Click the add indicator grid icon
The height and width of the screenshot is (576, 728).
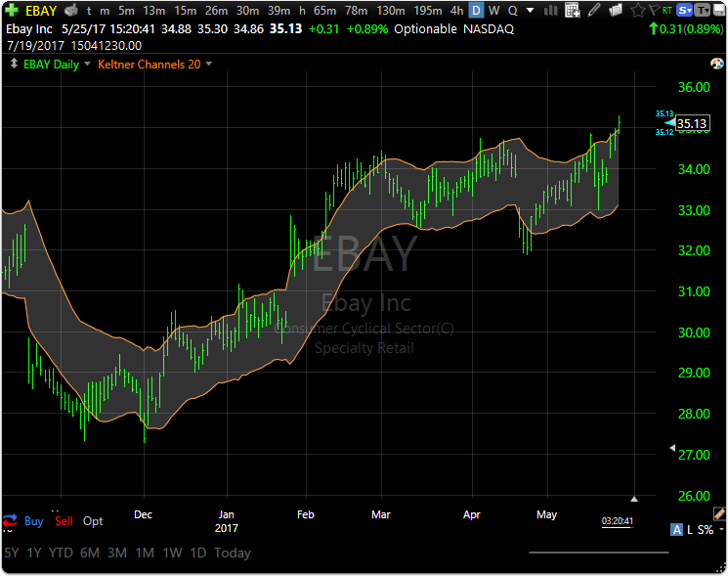tap(573, 10)
